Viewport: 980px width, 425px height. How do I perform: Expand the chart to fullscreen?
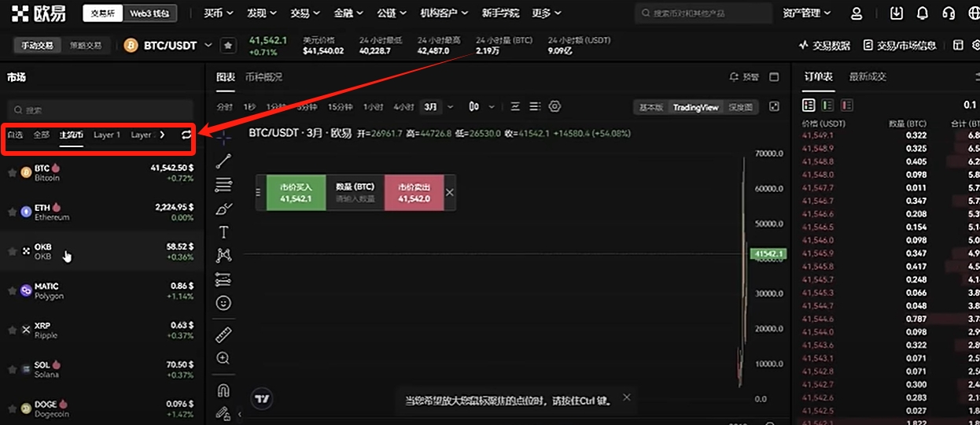(774, 106)
